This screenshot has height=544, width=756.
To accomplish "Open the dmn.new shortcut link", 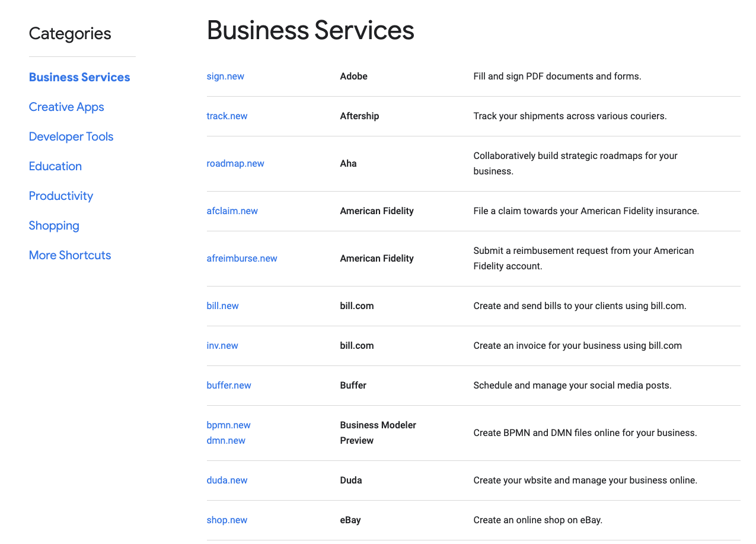I will point(226,440).
